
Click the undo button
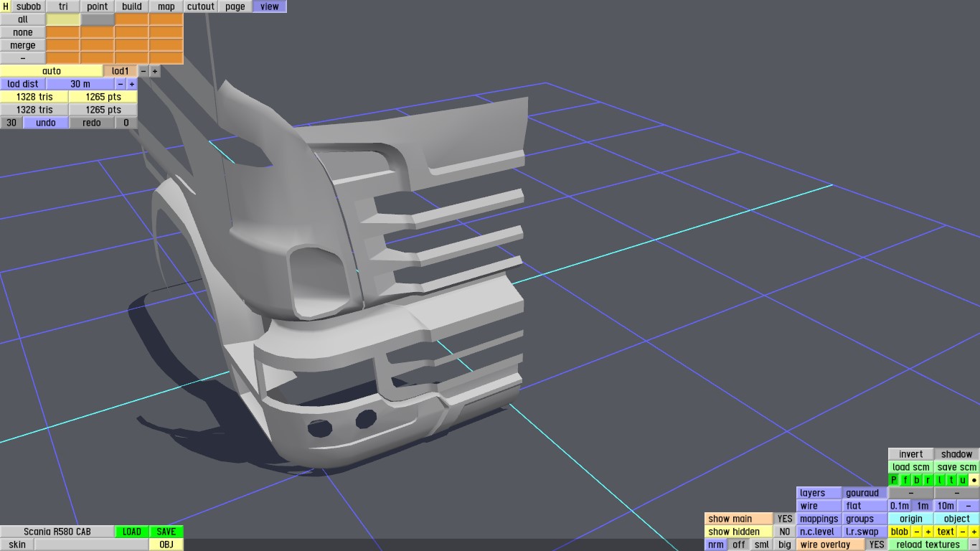[46, 123]
